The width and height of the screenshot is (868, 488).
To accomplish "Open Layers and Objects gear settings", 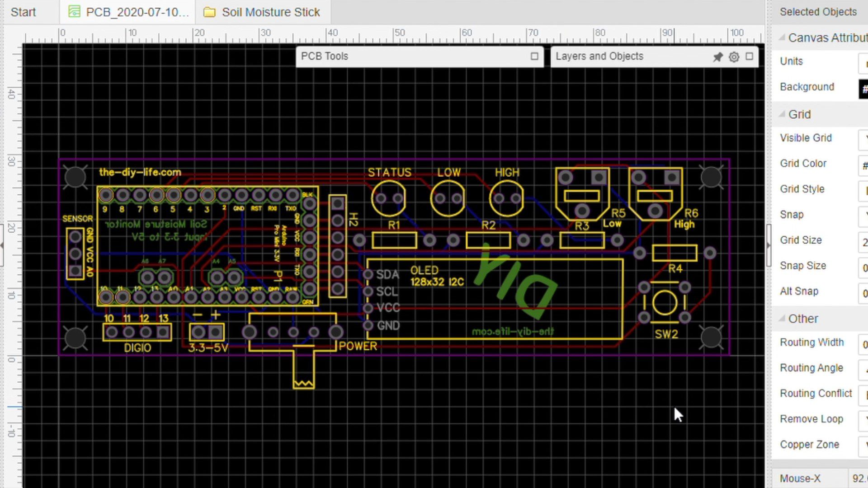I will pyautogui.click(x=734, y=57).
